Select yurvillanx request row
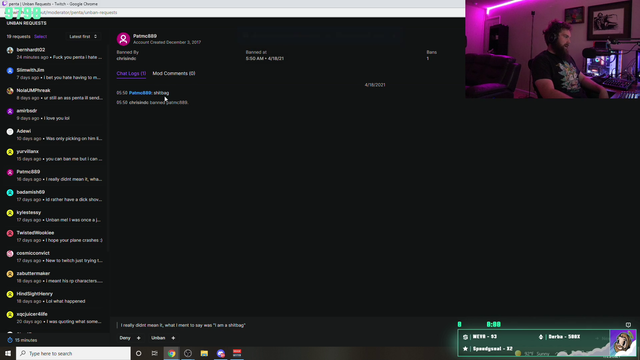This screenshot has width=640, height=360. (x=55, y=155)
